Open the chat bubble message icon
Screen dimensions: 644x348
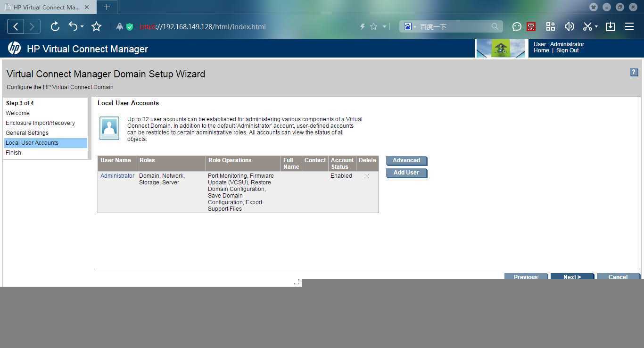[517, 27]
